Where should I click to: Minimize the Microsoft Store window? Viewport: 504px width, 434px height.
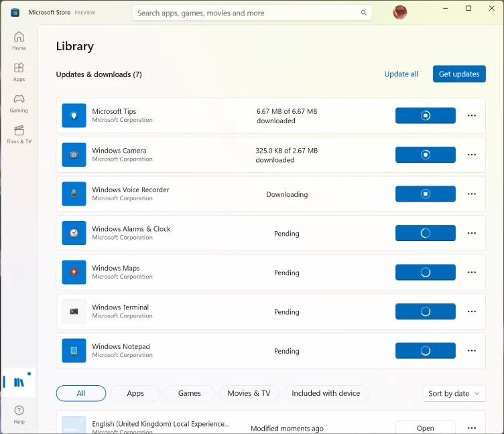pyautogui.click(x=446, y=8)
